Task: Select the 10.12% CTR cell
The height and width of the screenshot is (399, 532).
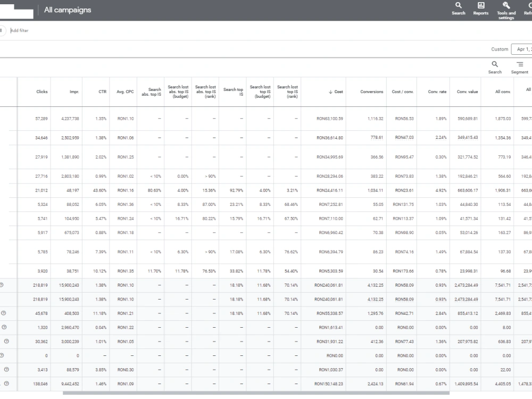Action: (x=100, y=271)
